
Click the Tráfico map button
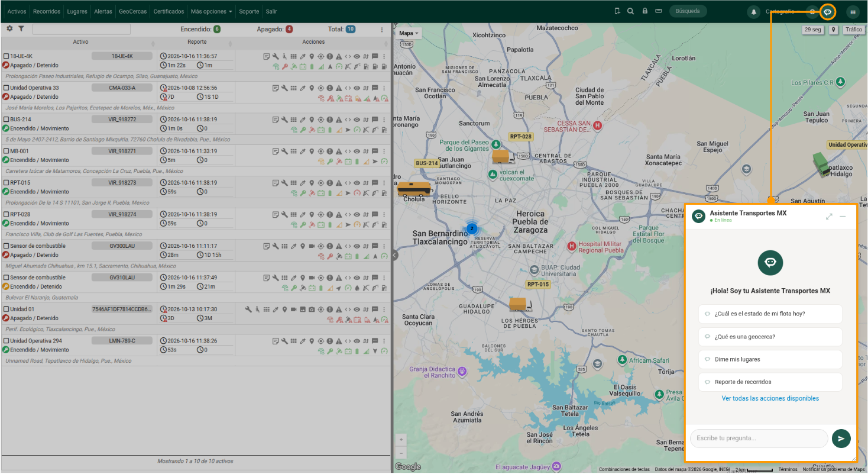853,30
